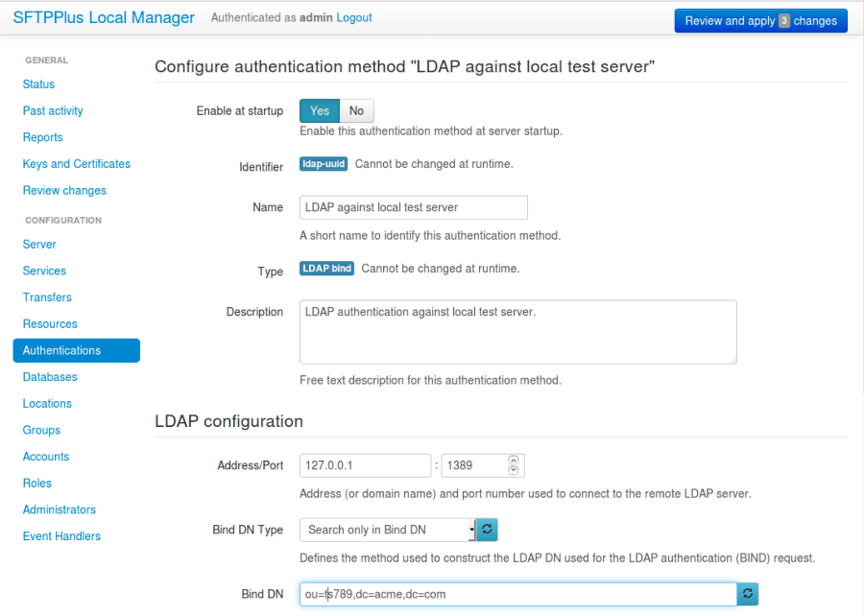Select the Accounts section
This screenshot has height=616, width=864.
(x=45, y=456)
